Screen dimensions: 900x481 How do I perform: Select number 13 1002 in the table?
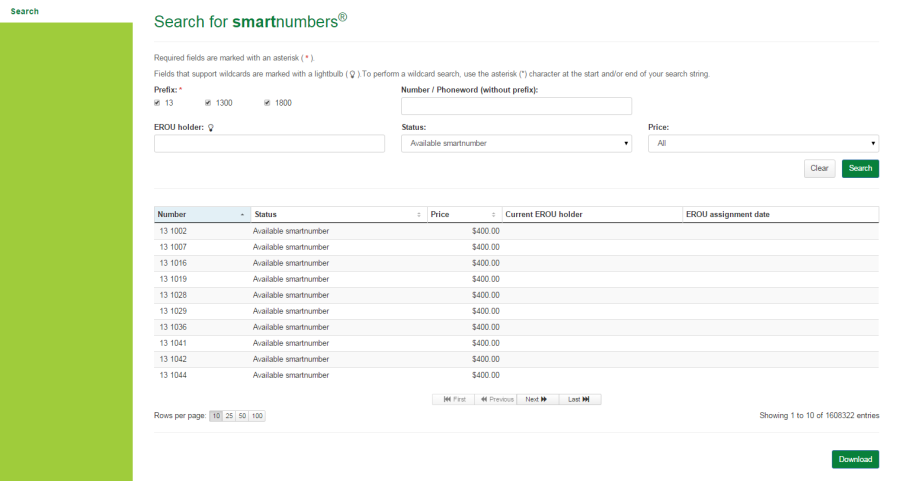173,231
